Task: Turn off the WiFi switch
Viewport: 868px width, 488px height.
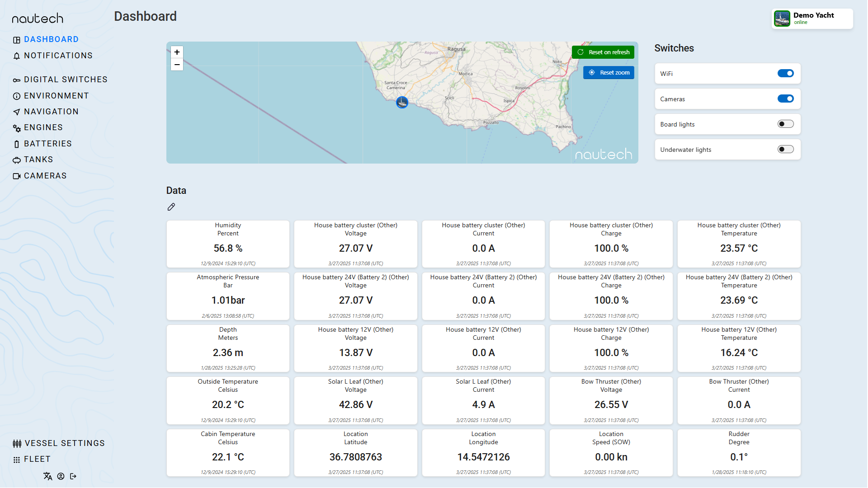Action: pos(785,74)
